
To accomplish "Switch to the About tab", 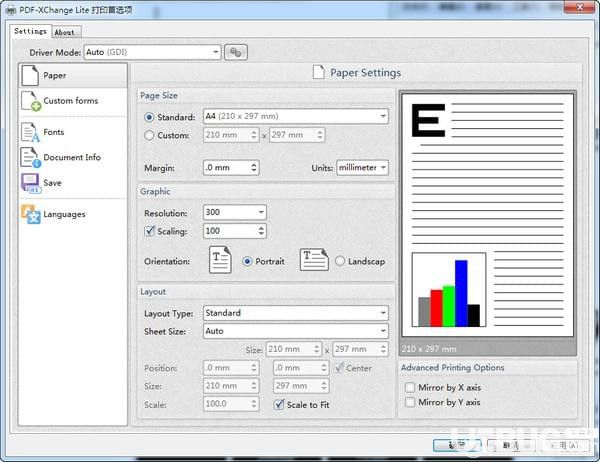I will pos(64,33).
